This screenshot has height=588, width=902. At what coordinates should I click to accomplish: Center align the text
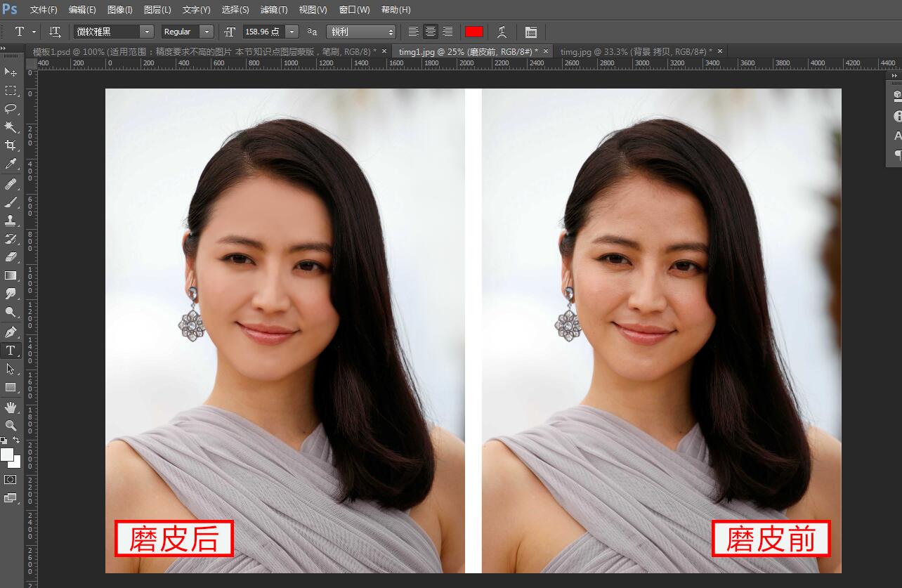coord(431,32)
